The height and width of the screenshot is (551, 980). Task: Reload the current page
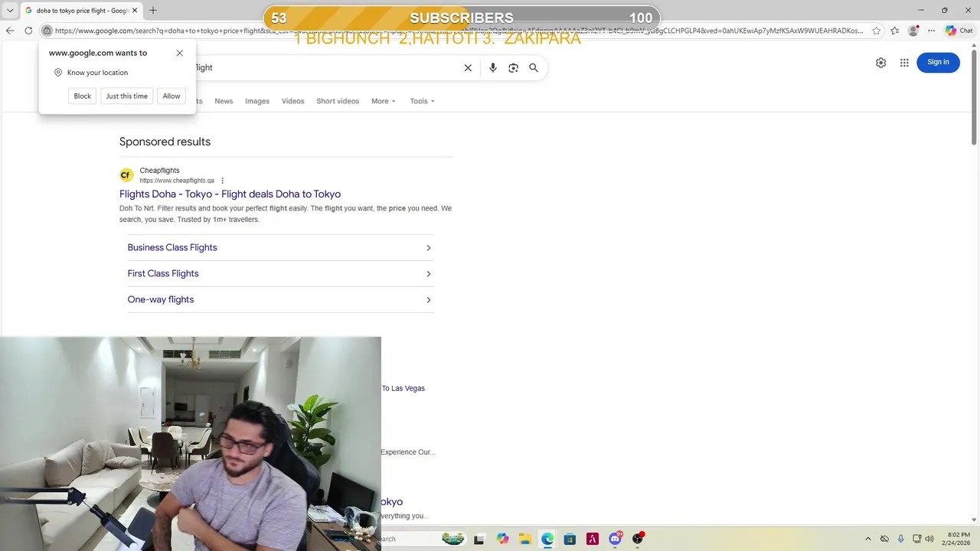pyautogui.click(x=28, y=31)
